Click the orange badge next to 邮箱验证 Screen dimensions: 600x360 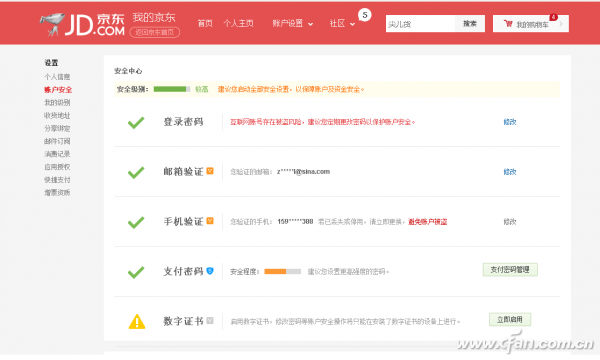click(x=210, y=171)
